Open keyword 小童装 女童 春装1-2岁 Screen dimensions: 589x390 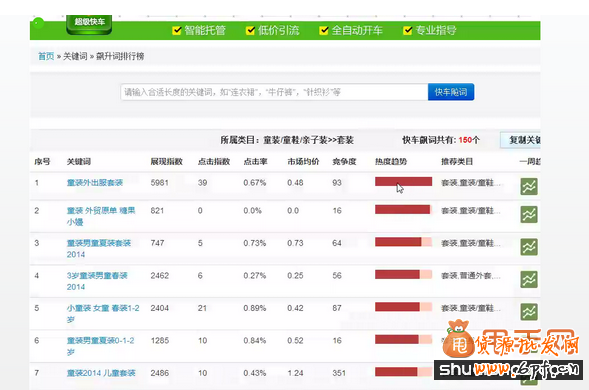click(x=103, y=313)
